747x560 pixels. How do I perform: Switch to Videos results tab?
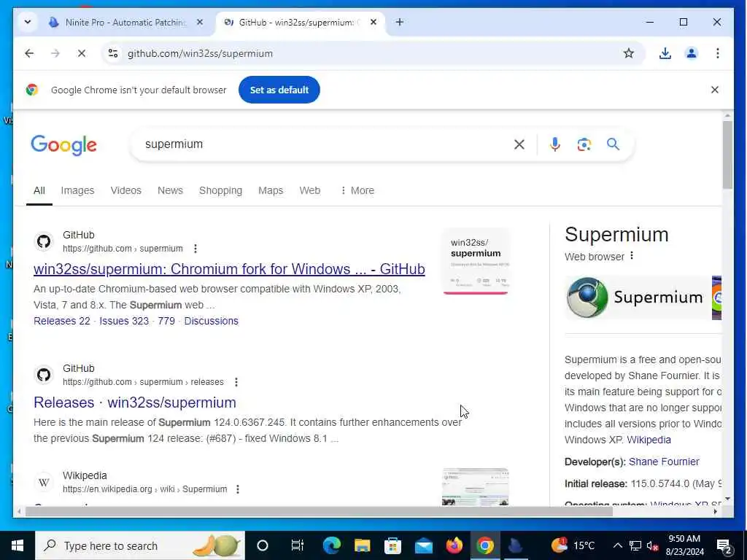125,190
